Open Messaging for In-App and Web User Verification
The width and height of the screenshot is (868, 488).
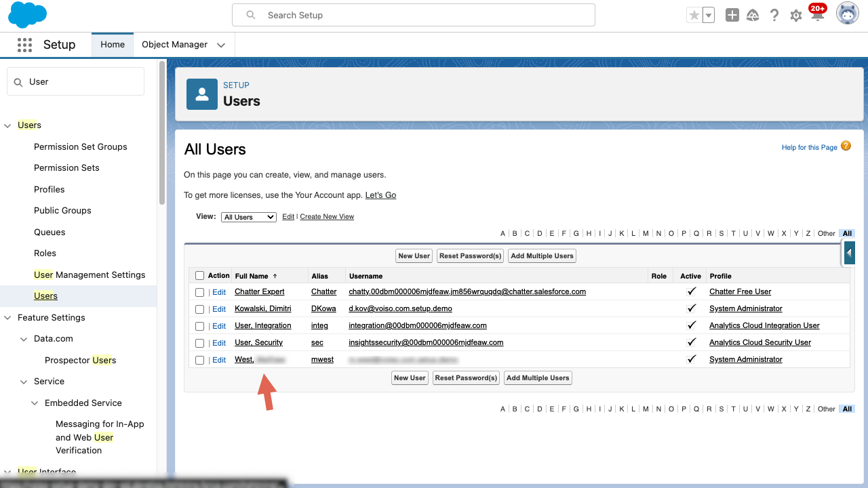(x=100, y=437)
